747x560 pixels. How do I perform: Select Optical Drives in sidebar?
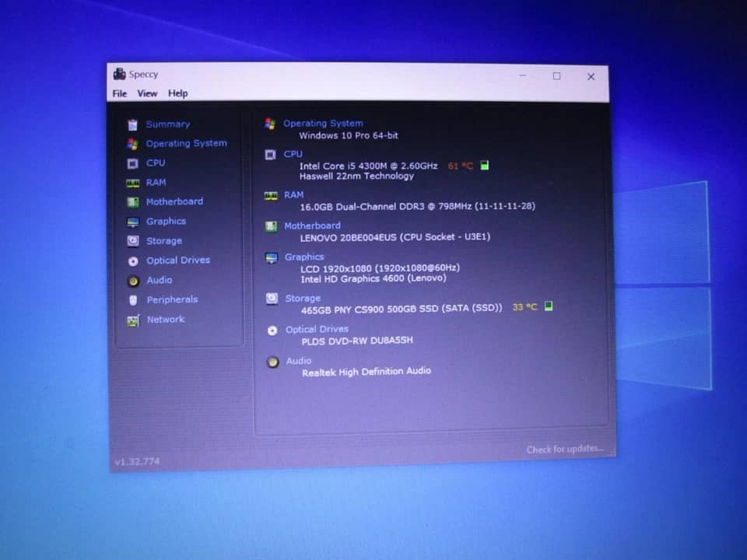pos(178,261)
